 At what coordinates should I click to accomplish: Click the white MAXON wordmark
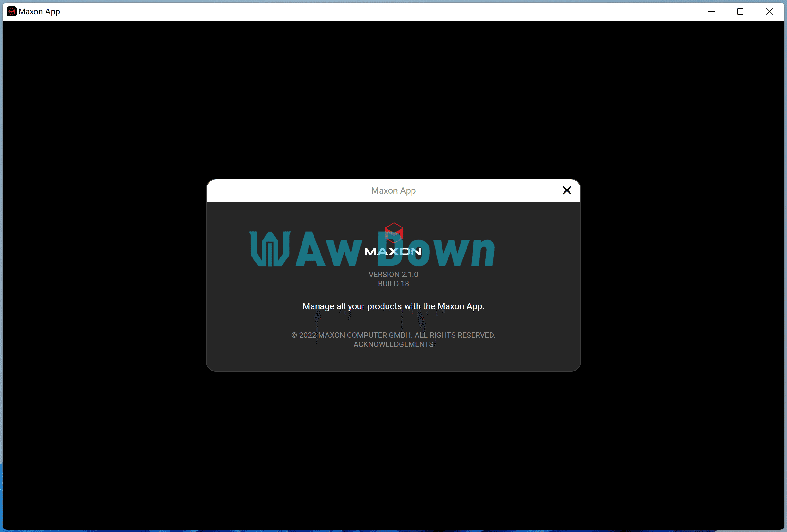pos(393,251)
